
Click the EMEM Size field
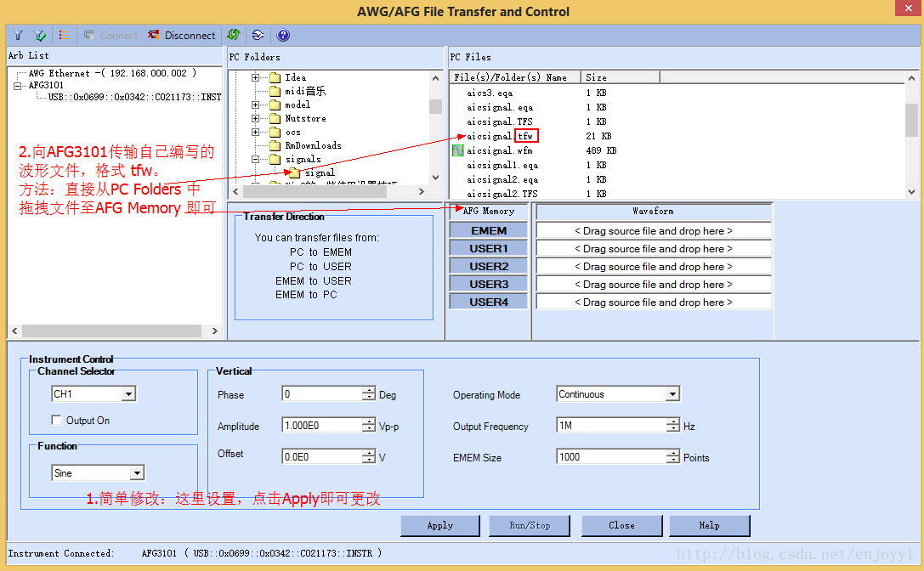click(612, 456)
